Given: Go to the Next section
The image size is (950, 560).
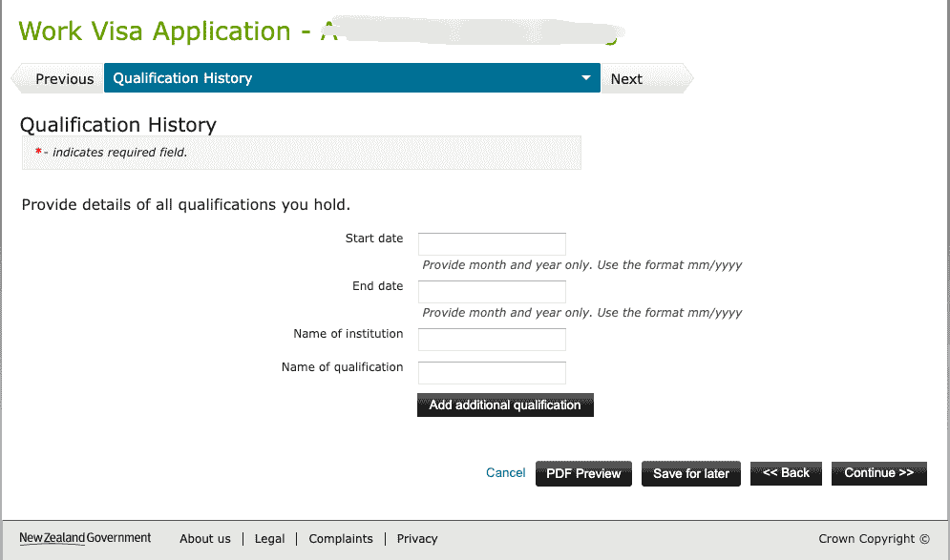Looking at the screenshot, I should (x=626, y=79).
